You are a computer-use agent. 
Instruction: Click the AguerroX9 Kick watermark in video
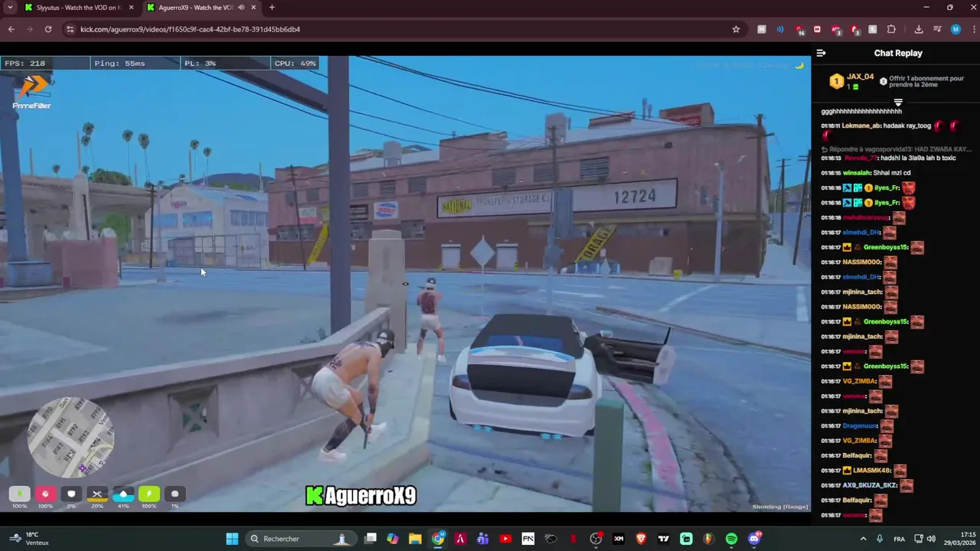tap(361, 496)
